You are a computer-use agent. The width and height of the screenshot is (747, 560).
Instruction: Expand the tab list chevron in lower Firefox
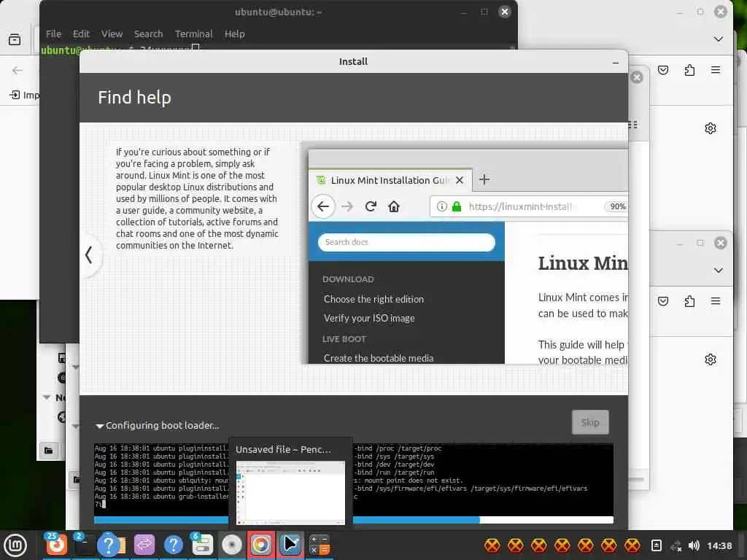719,270
